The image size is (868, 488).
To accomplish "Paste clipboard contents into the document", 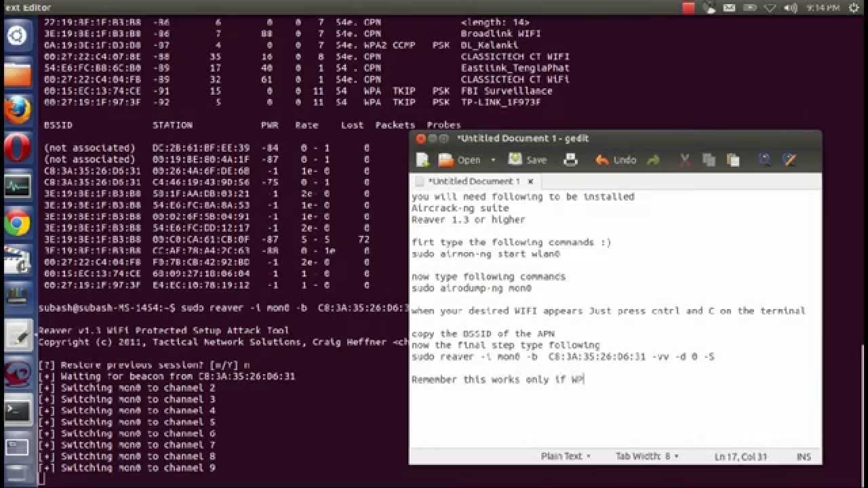I will point(733,159).
